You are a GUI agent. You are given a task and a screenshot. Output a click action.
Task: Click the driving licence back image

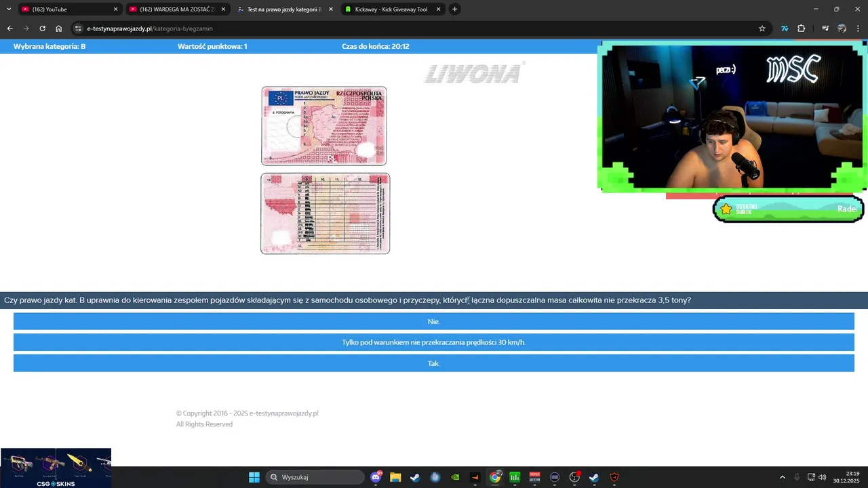click(x=325, y=213)
